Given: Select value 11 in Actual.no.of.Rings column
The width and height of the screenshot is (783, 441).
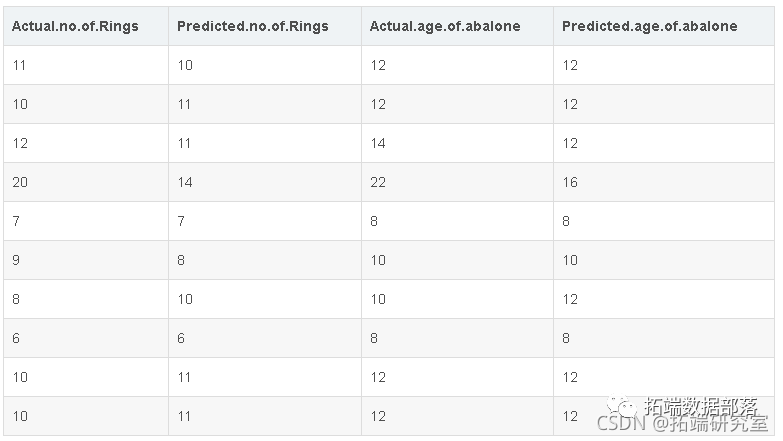Looking at the screenshot, I should (20, 65).
